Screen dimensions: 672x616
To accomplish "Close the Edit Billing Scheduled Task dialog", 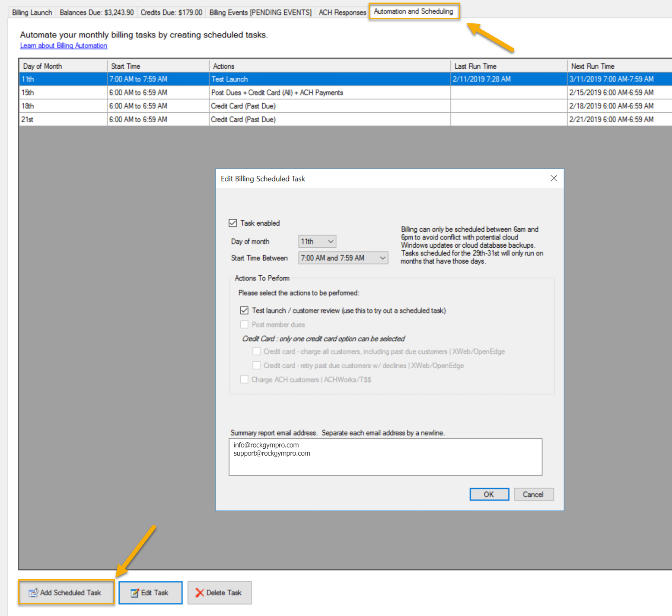I will point(554,179).
